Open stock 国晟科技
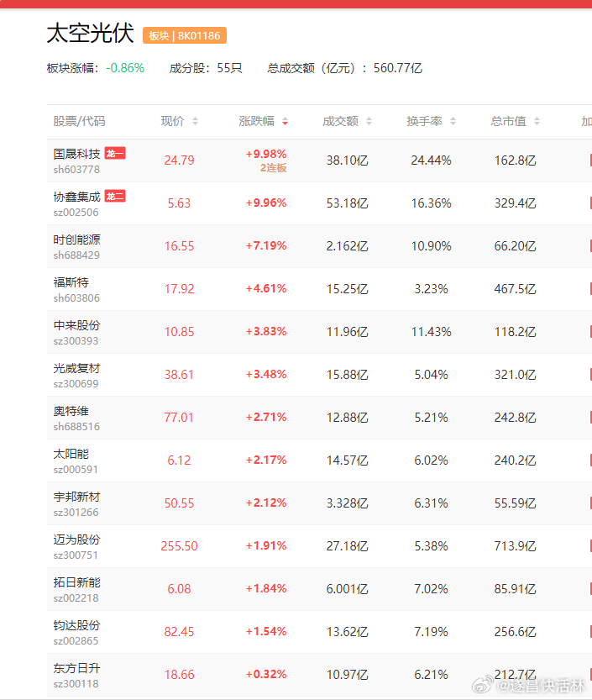592x700 pixels. point(76,154)
